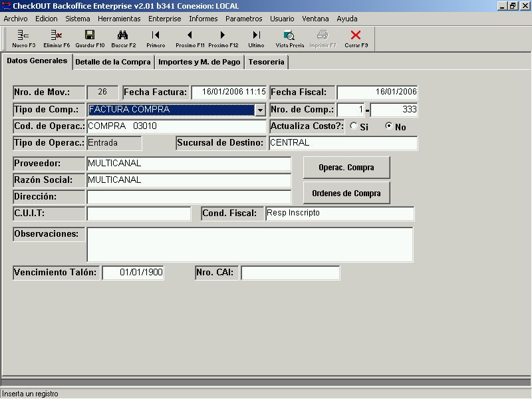The image size is (532, 399).
Task: Open search with Buscar F2 binoculars
Action: tap(123, 39)
